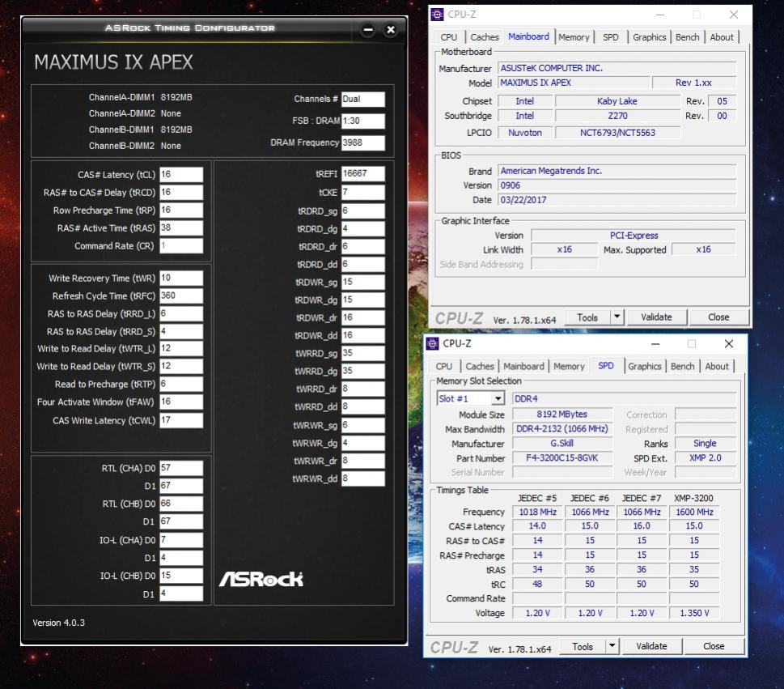Click the BIOS Date value 03/22/2017

coord(617,200)
